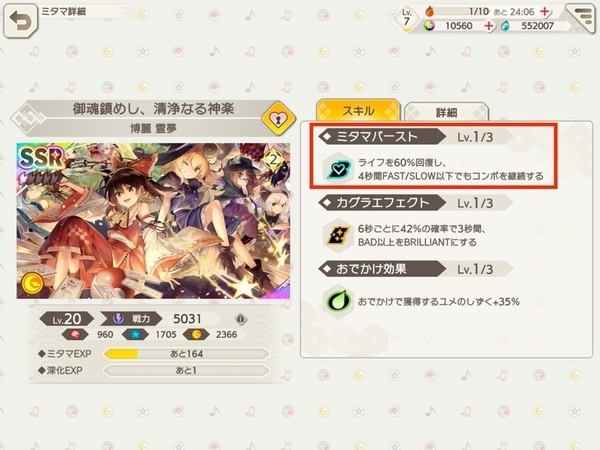Open the SSR card illustration
The height and width of the screenshot is (450, 600).
(x=153, y=221)
